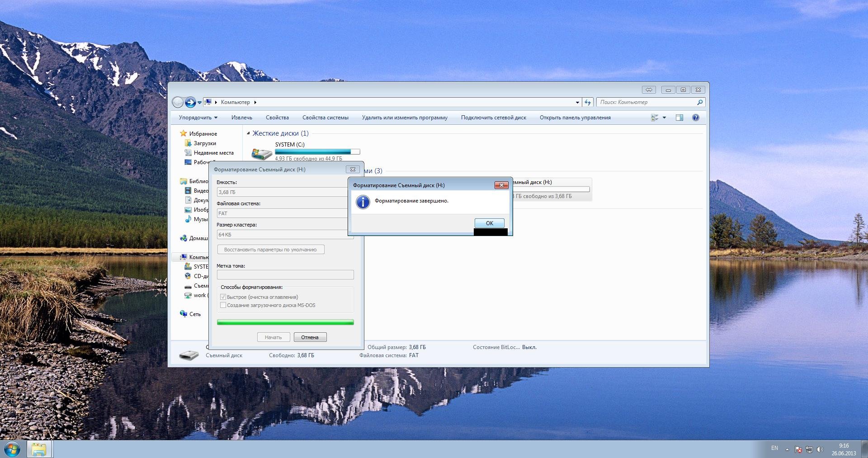
Task: Click the Метка тома input field
Action: 285,274
